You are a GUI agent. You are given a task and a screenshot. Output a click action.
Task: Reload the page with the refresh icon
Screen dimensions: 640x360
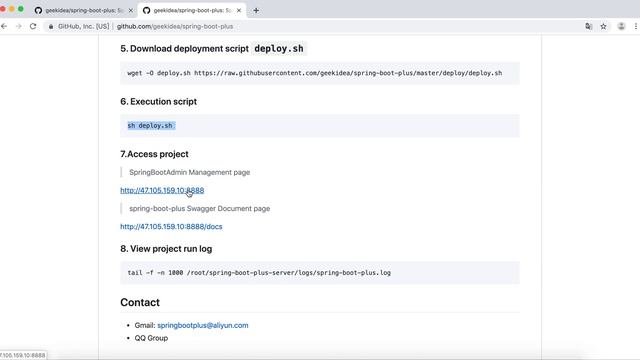33,26
